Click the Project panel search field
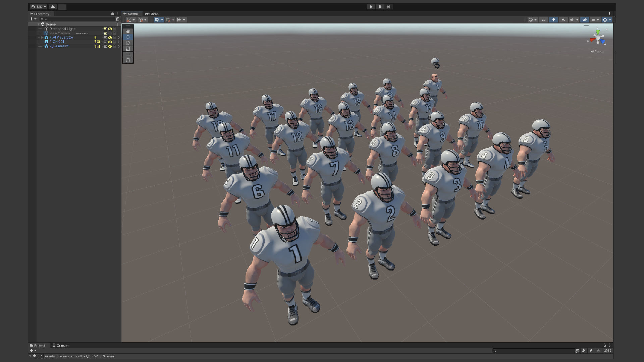The width and height of the screenshot is (644, 362). [533, 351]
